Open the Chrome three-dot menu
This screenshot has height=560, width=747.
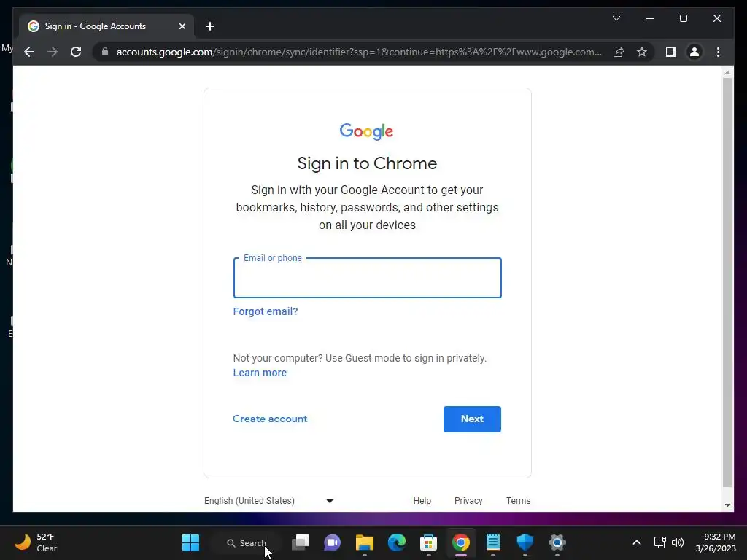(718, 52)
